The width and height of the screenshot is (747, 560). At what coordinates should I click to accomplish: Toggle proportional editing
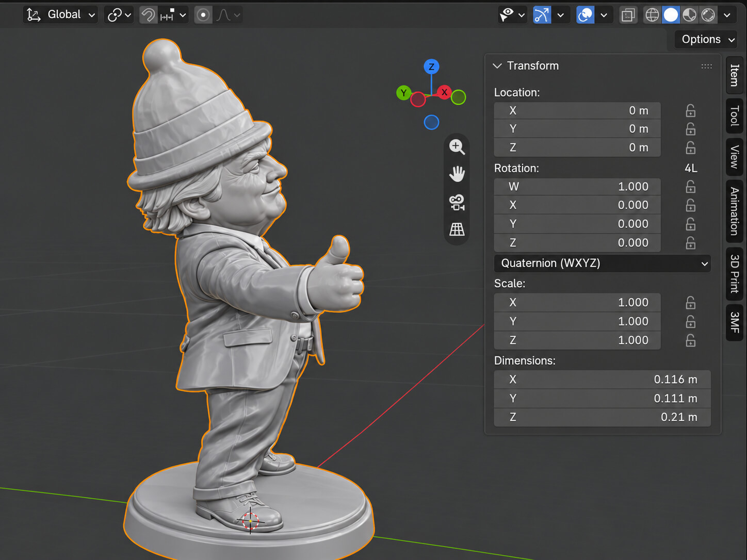[203, 14]
